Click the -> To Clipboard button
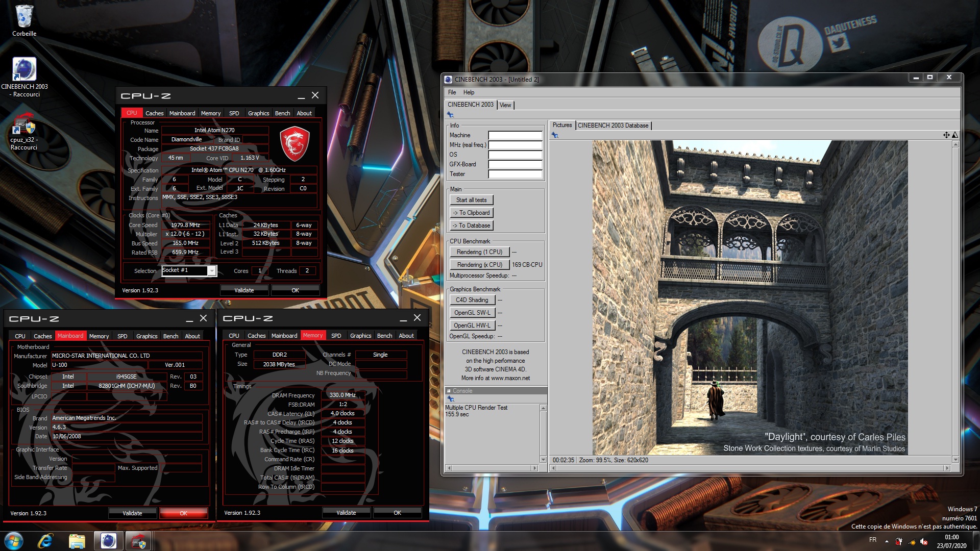The width and height of the screenshot is (980, 551). pos(471,213)
